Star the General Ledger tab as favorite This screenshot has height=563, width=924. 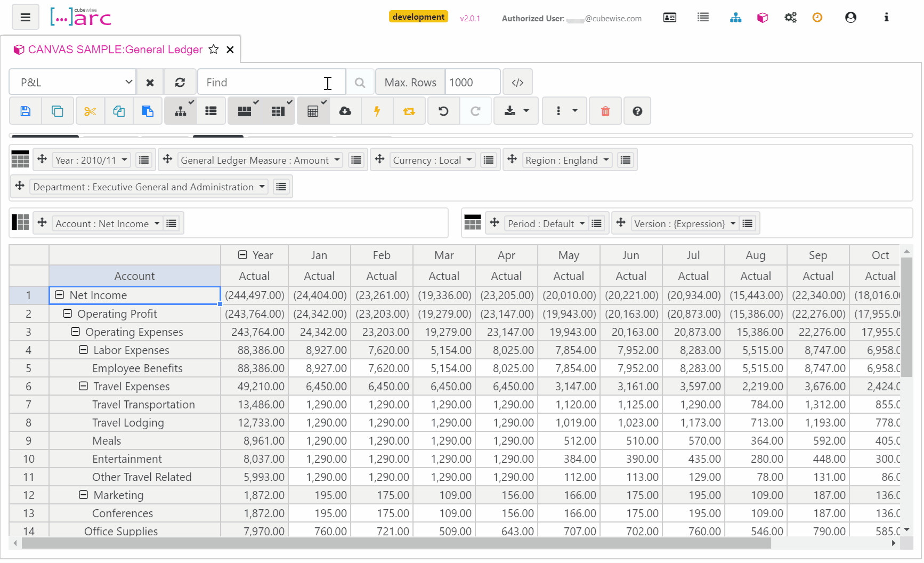point(214,50)
